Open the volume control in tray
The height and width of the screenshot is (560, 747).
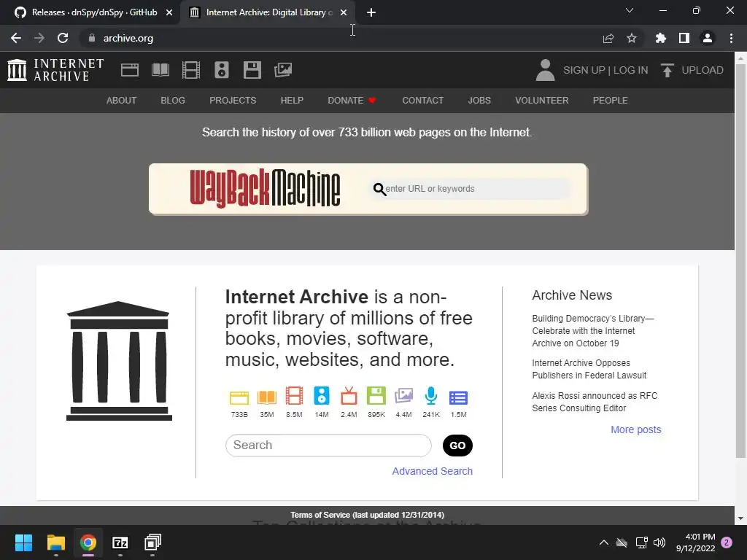tap(659, 542)
